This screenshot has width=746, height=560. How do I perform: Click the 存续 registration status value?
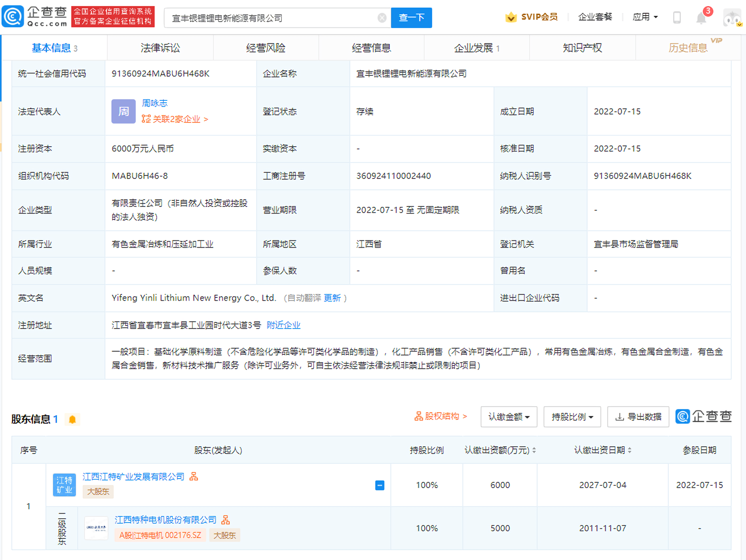[365, 112]
